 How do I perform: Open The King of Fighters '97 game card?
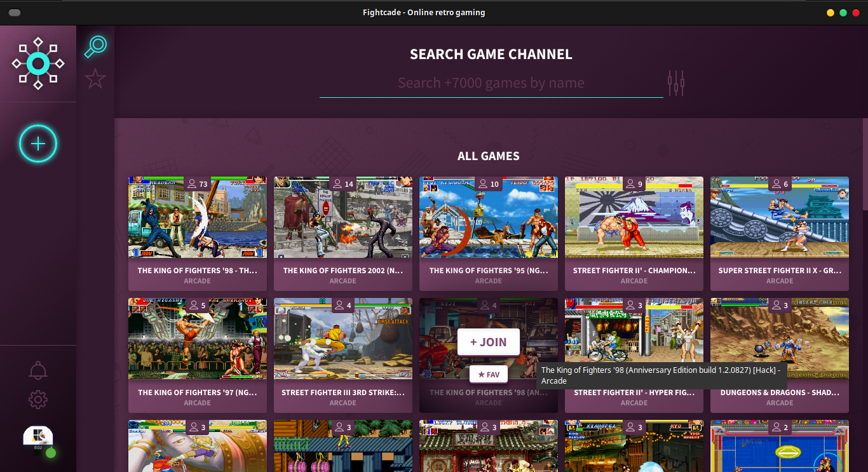click(x=198, y=356)
